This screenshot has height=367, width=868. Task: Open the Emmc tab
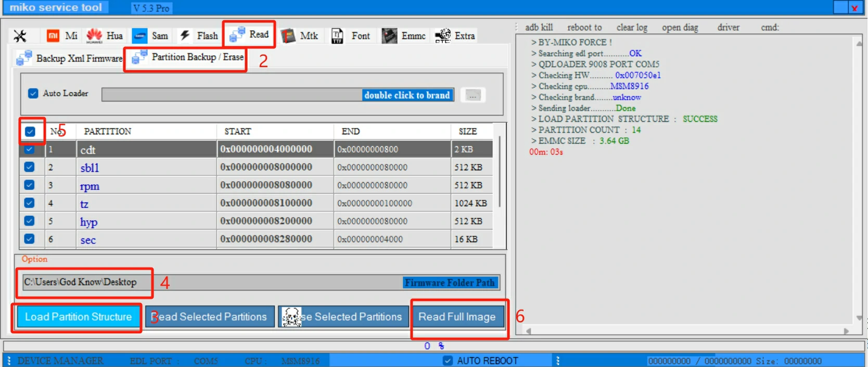(x=404, y=36)
